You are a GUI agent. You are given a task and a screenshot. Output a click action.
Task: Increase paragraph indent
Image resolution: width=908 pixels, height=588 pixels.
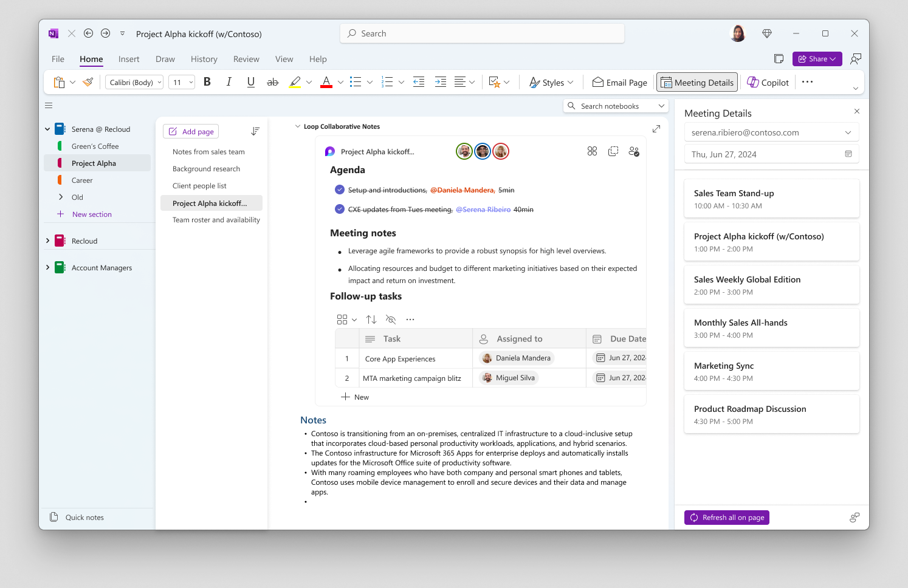click(x=441, y=82)
